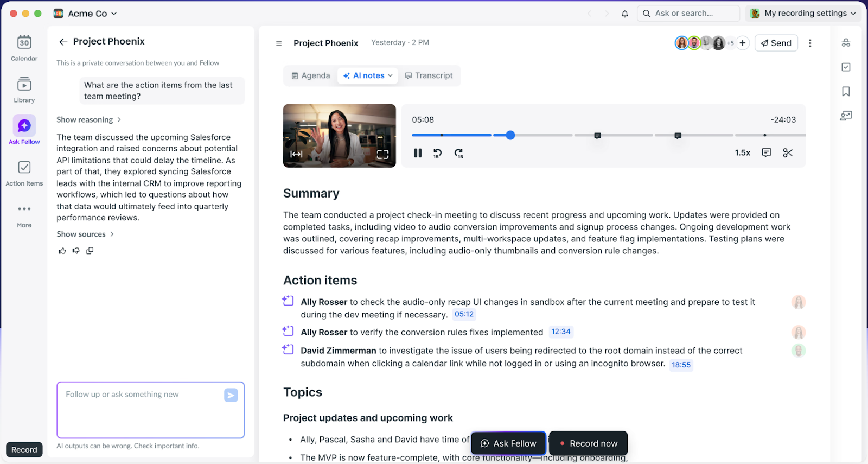Viewport: 868px width, 464px height.
Task: Jump to timestamp 05:12
Action: click(x=464, y=314)
